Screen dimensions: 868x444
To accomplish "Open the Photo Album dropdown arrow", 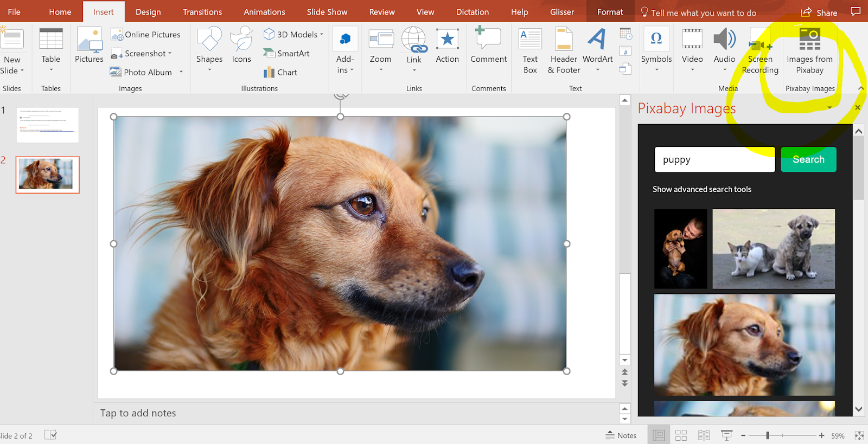I will point(181,72).
